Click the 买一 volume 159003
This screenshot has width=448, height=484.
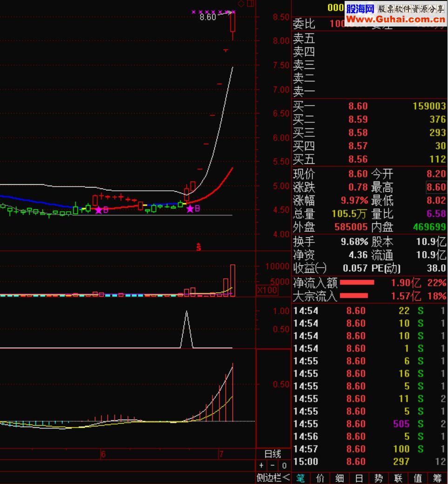[x=429, y=106]
